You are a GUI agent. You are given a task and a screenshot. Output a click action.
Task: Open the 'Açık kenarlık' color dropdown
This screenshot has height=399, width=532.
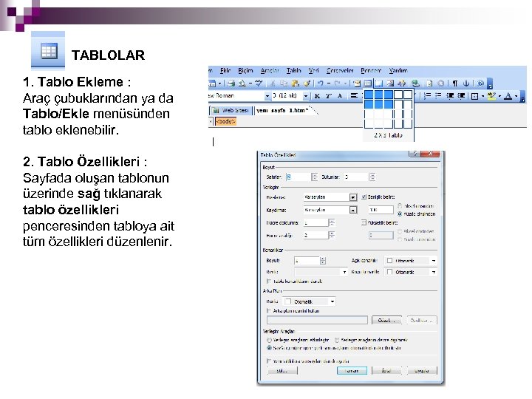(434, 261)
